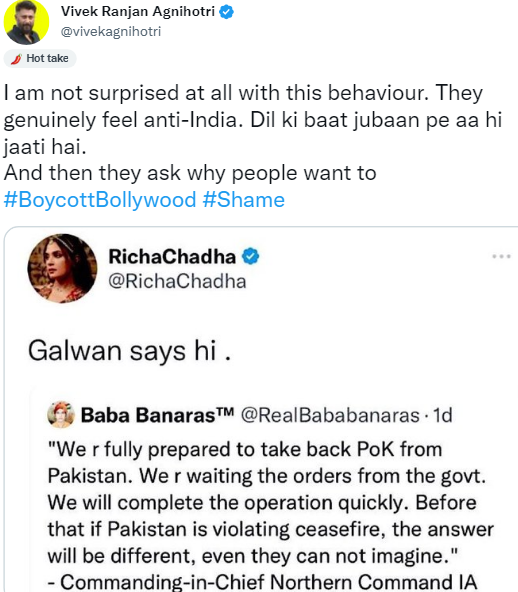The image size is (518, 592).
Task: Open the Vivek Ranjan Agnihotri display name
Action: click(138, 11)
